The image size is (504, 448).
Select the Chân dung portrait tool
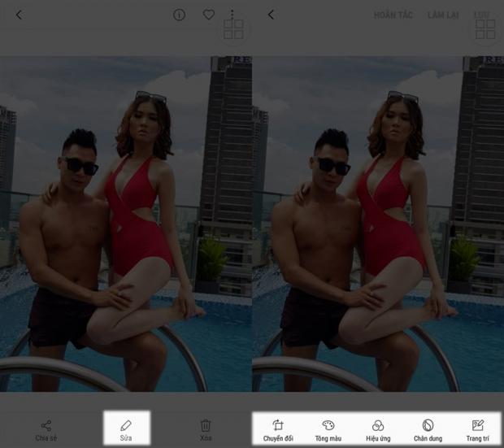[428, 426]
